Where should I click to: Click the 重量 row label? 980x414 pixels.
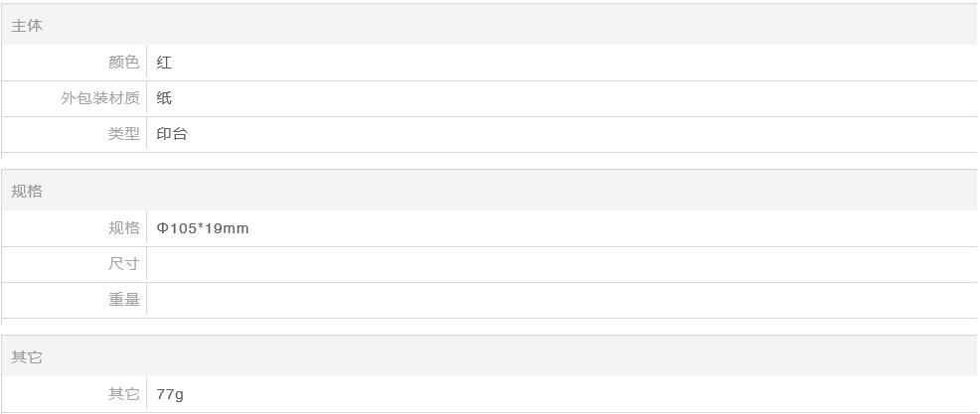[124, 300]
